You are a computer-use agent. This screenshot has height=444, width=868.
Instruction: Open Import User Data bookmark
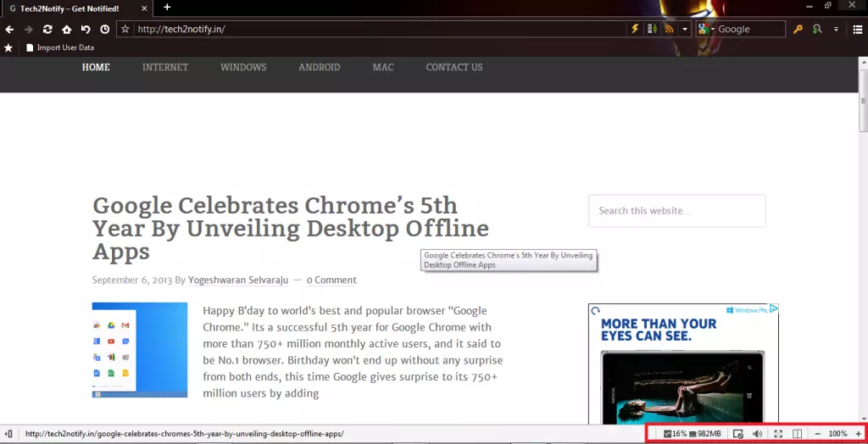[60, 47]
